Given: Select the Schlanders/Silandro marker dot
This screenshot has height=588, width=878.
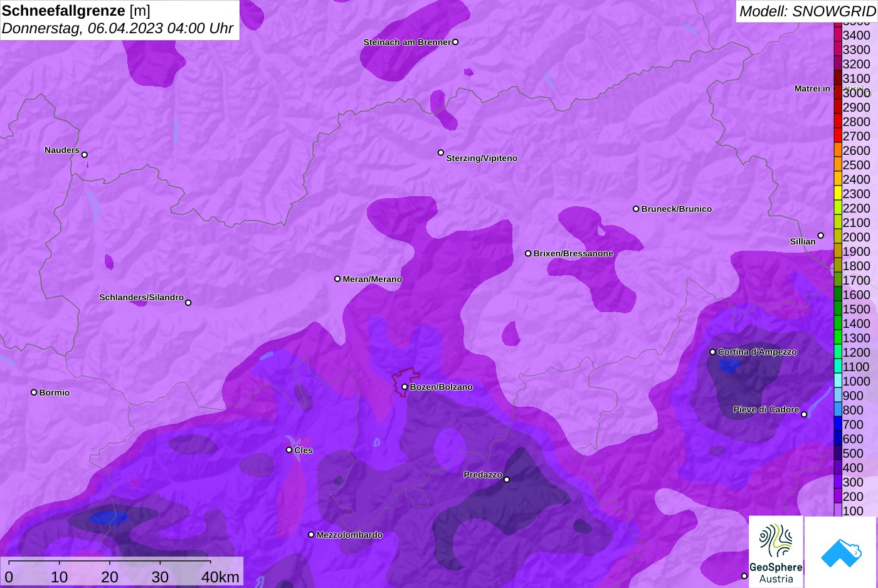Looking at the screenshot, I should (188, 303).
